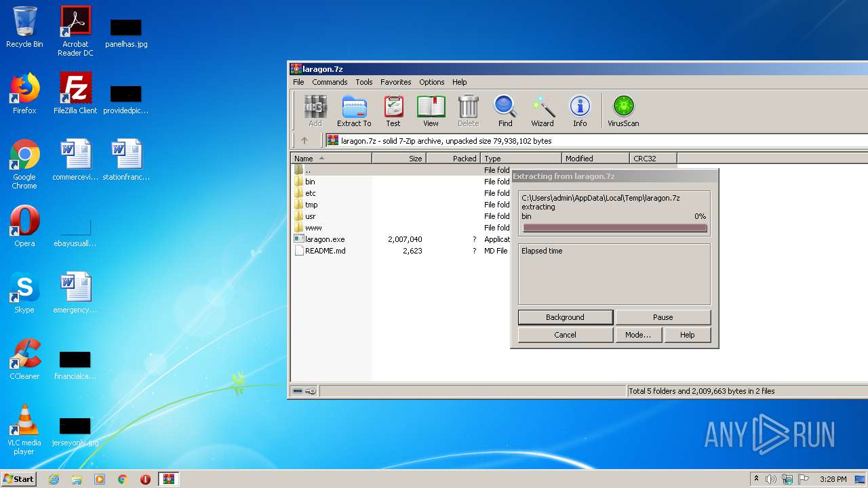The height and width of the screenshot is (488, 868).
Task: Click the clock showing 3:28 PM
Action: (x=832, y=479)
